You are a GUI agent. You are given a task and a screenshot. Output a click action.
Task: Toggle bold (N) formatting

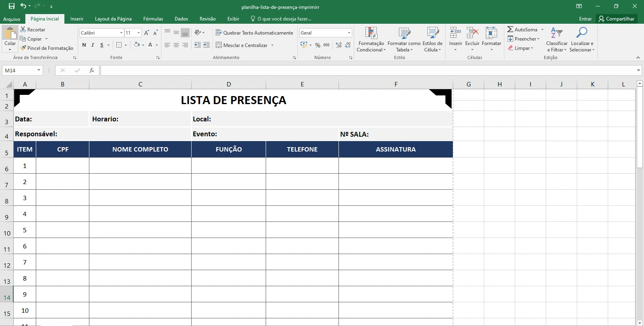(84, 45)
